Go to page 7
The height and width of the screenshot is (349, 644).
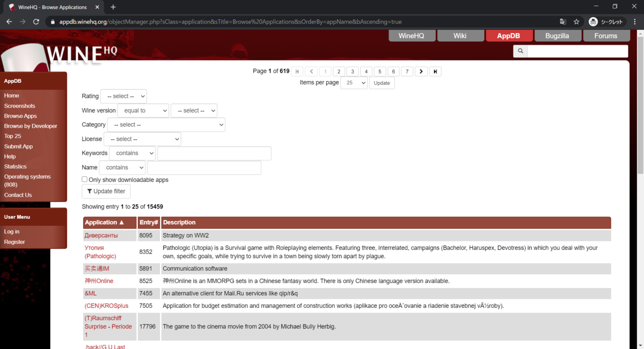click(407, 71)
